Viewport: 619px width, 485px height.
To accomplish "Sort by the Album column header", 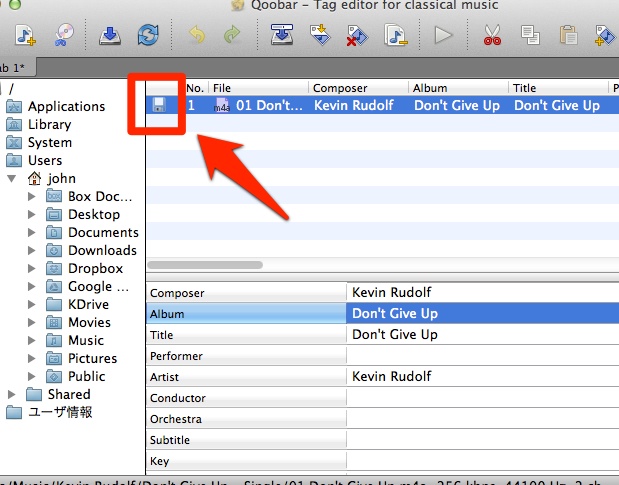I will point(458,88).
